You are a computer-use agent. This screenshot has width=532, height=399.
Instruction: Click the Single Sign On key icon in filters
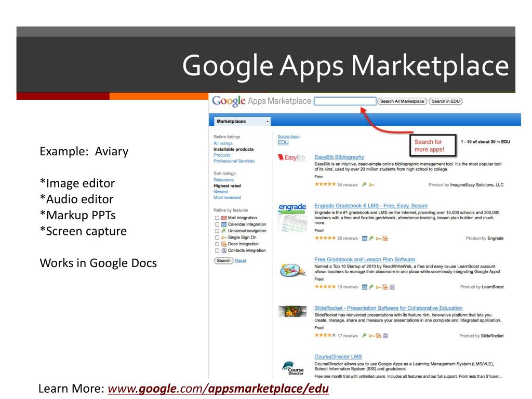(224, 237)
